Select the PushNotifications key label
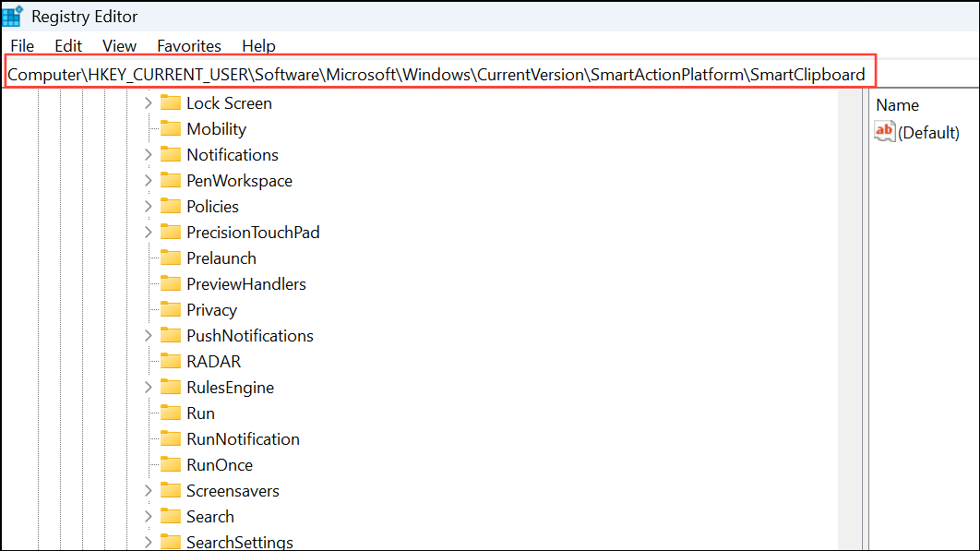This screenshot has height=551, width=980. 250,336
